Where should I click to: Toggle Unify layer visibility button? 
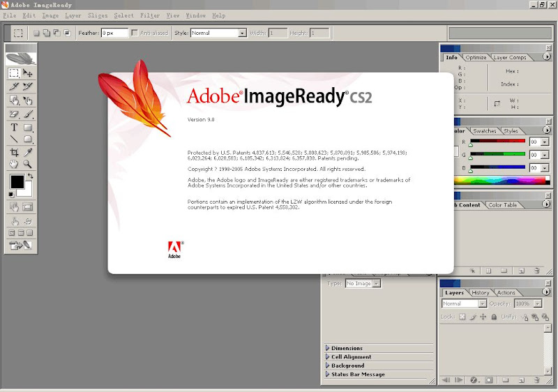[x=535, y=317]
